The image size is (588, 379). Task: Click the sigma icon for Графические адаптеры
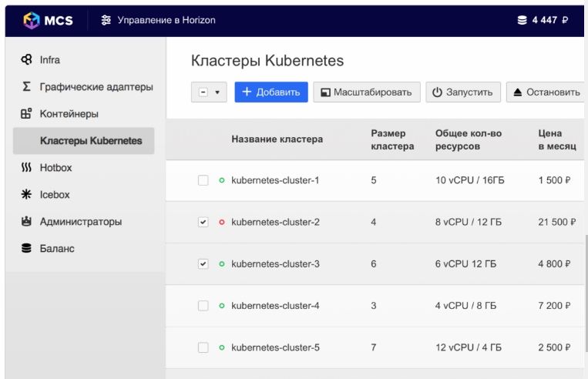point(26,86)
